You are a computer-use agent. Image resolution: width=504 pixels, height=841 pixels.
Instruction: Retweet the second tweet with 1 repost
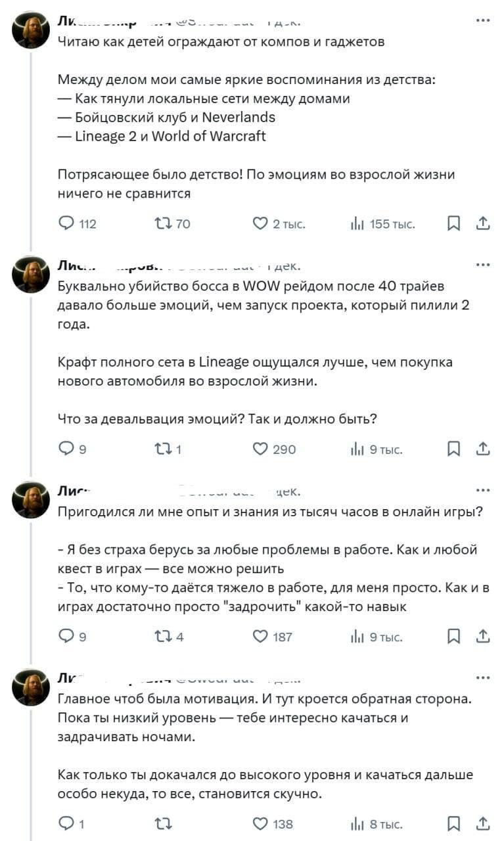(164, 449)
